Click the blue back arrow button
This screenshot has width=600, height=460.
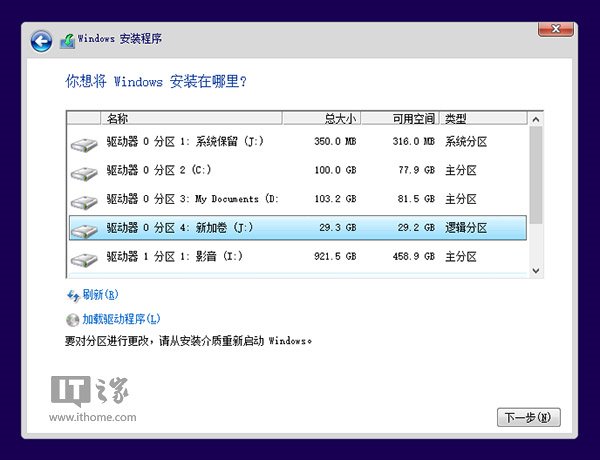click(x=41, y=41)
